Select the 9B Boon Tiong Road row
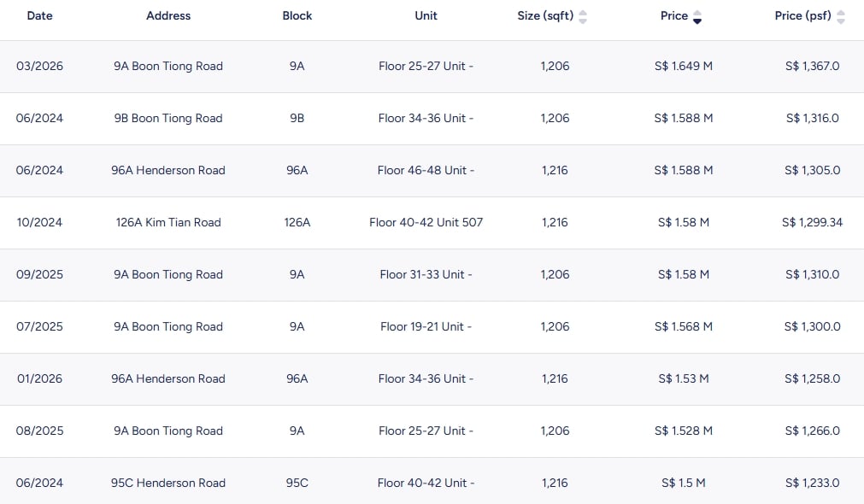 click(x=168, y=118)
